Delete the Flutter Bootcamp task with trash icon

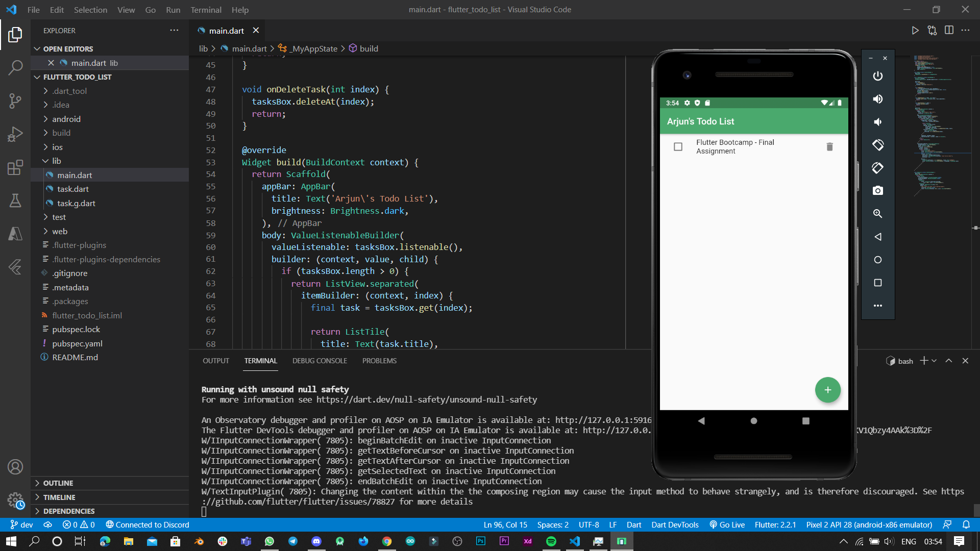[x=829, y=147]
